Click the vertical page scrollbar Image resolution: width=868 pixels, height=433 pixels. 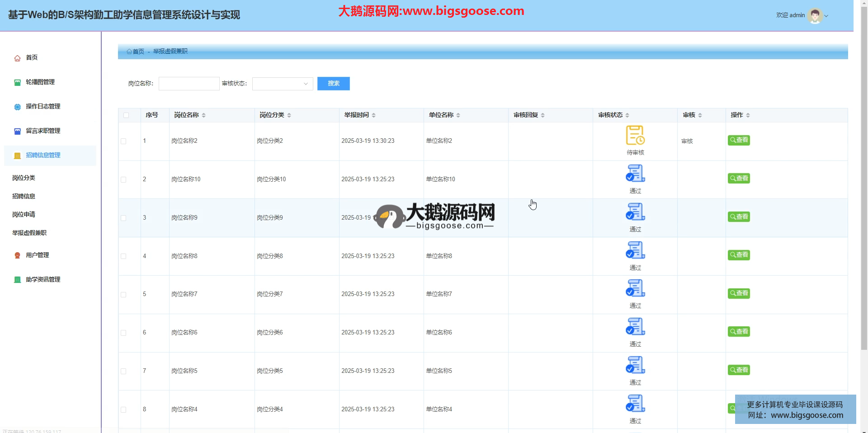[x=864, y=181]
